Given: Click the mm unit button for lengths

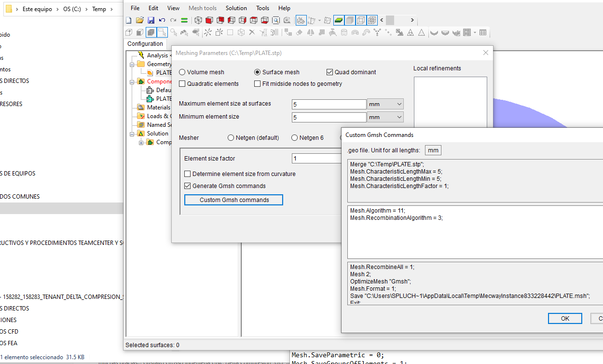Looking at the screenshot, I should (x=433, y=150).
